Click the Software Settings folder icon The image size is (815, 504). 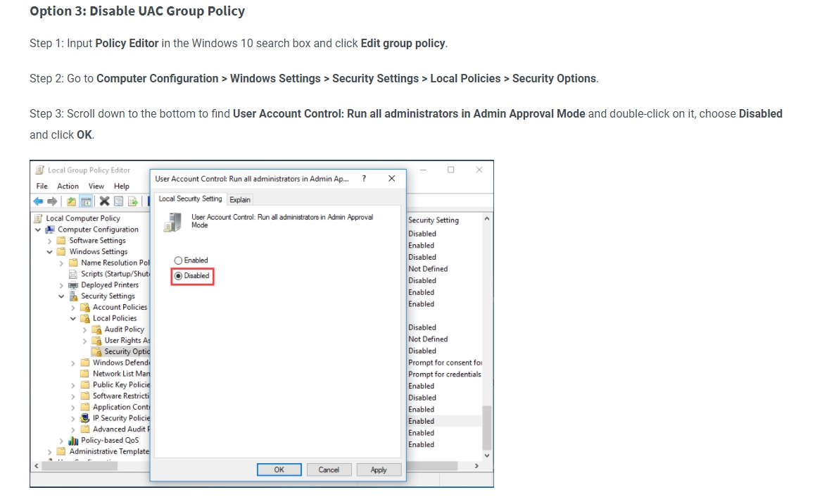pyautogui.click(x=61, y=241)
